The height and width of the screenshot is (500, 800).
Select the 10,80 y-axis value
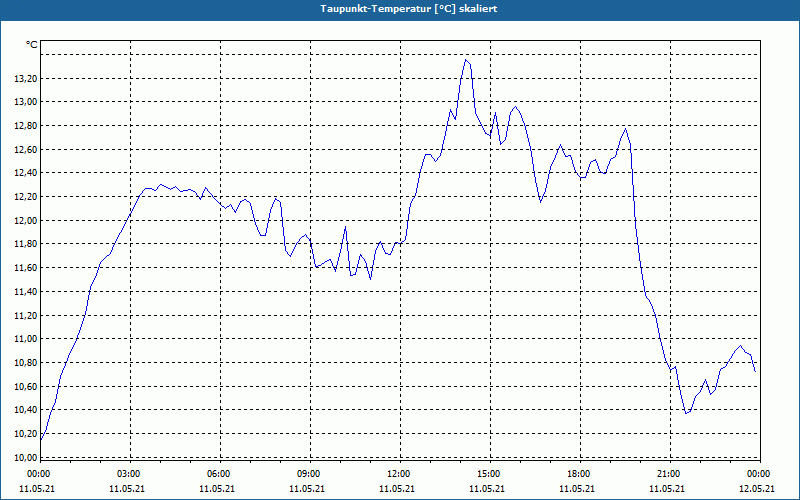coord(27,363)
